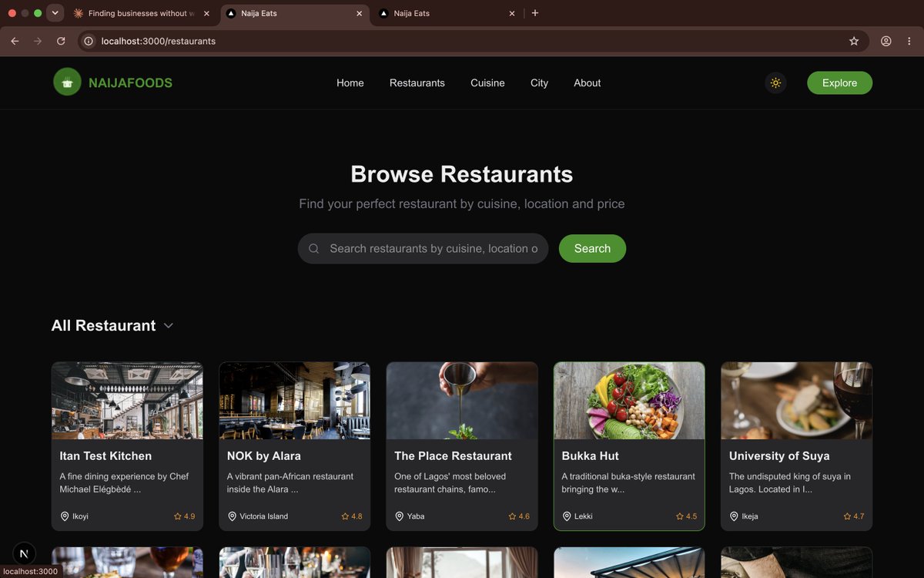Click the Victoria Island location text

pos(263,516)
